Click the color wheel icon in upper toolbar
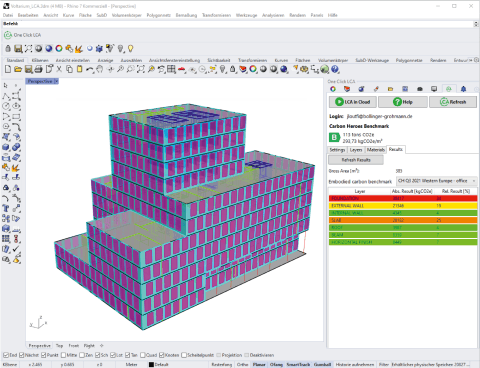 click(x=59, y=49)
